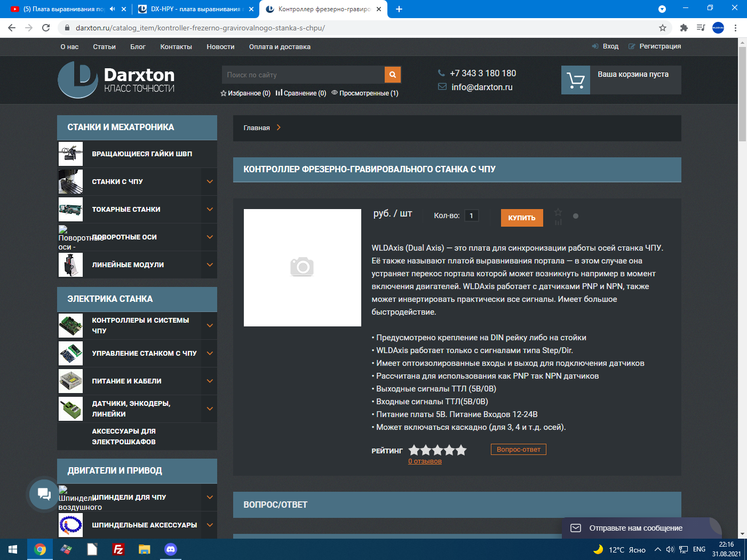Click the browser Back arrow
The image size is (747, 560).
(x=12, y=28)
